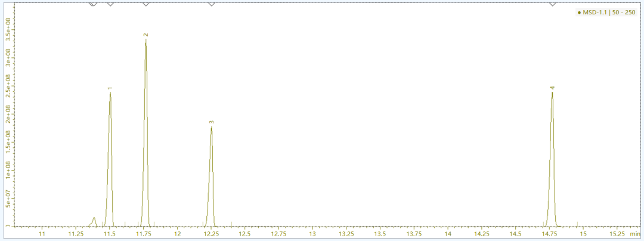Click the top marker above peak 3
The width and height of the screenshot is (644, 241).
click(x=211, y=4)
